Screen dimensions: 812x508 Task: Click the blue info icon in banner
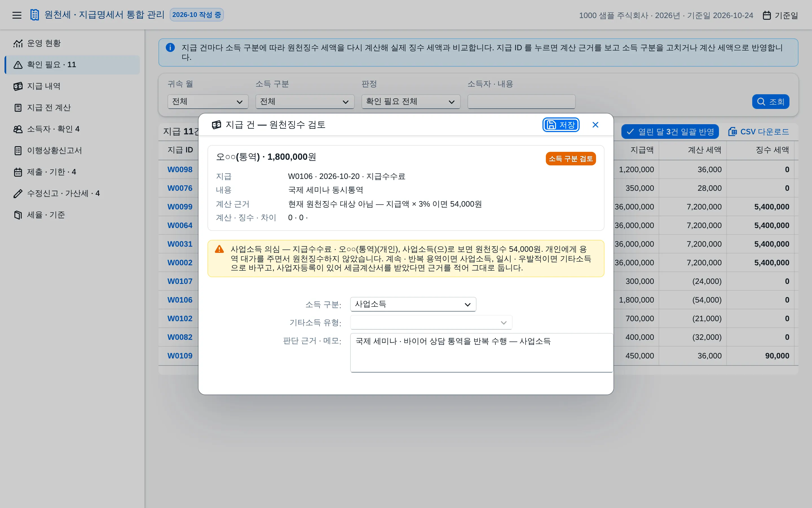[170, 48]
